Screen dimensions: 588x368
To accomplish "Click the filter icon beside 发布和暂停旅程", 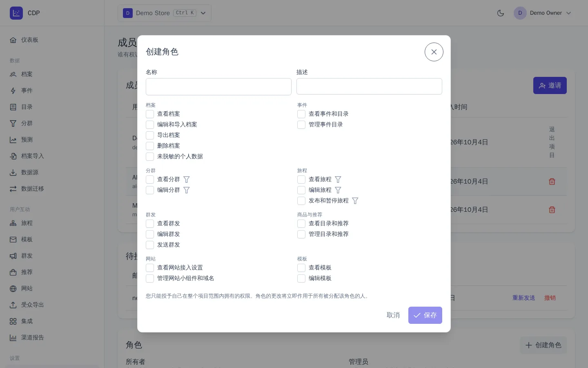I will pyautogui.click(x=355, y=201).
